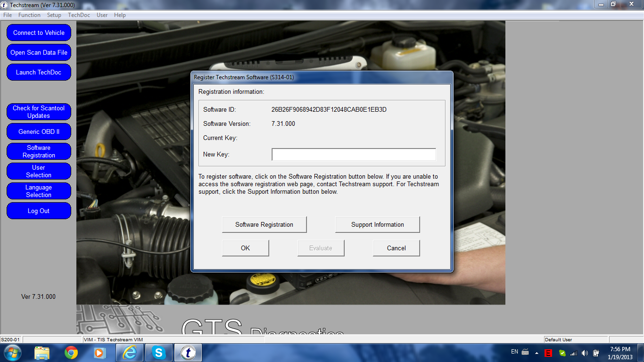Open Internet Explorer in taskbar
Viewport: 644px width, 362px height.
point(130,353)
